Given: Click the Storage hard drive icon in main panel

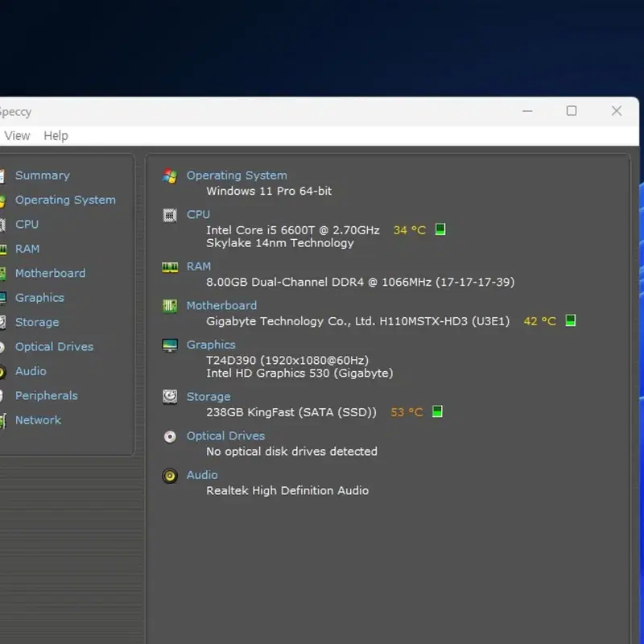Looking at the screenshot, I should (x=170, y=397).
